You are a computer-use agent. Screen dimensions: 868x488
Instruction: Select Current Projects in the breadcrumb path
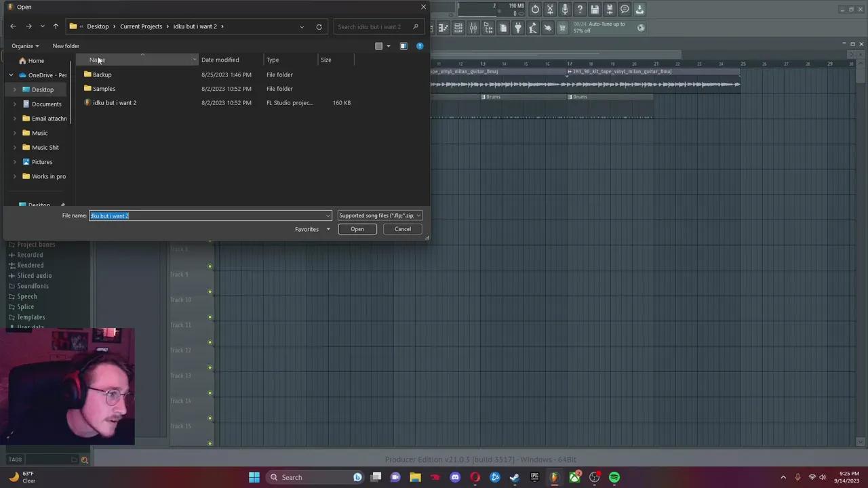click(141, 26)
